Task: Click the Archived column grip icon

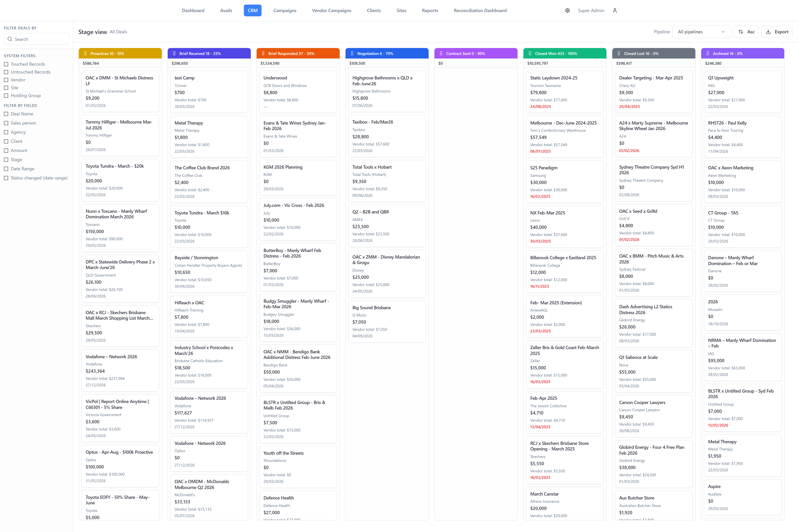Action: click(x=707, y=54)
